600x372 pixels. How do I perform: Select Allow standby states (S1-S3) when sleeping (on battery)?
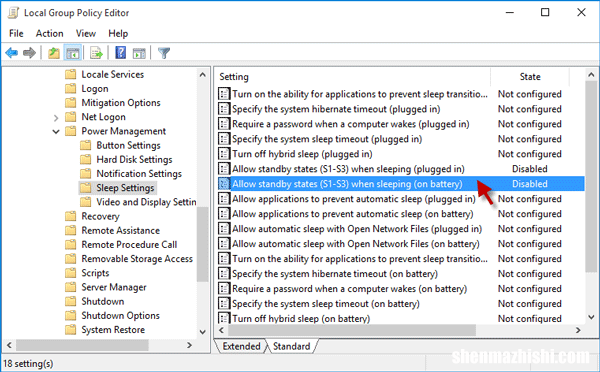[347, 184]
